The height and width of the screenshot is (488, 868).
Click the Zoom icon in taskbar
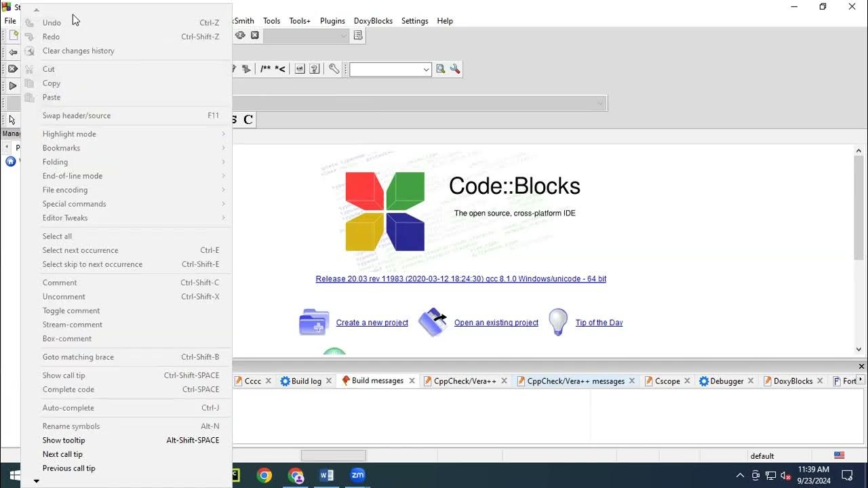[357, 475]
